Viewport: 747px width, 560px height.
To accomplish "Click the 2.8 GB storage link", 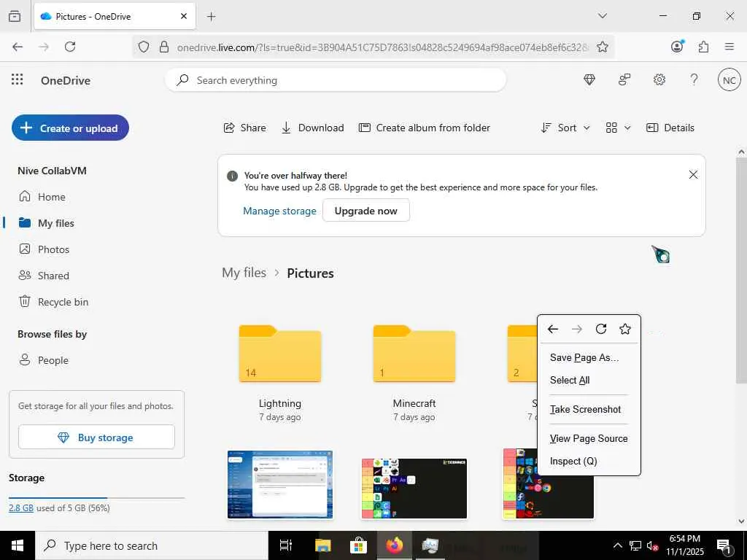I will [x=21, y=507].
